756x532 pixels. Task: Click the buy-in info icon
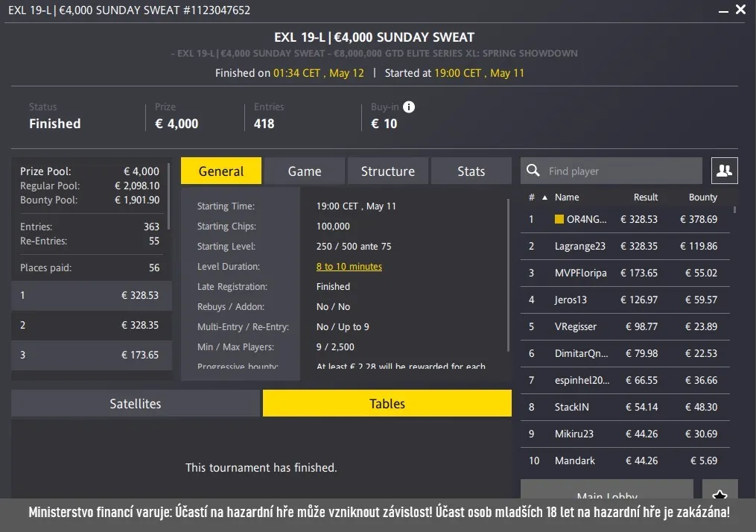tap(408, 107)
